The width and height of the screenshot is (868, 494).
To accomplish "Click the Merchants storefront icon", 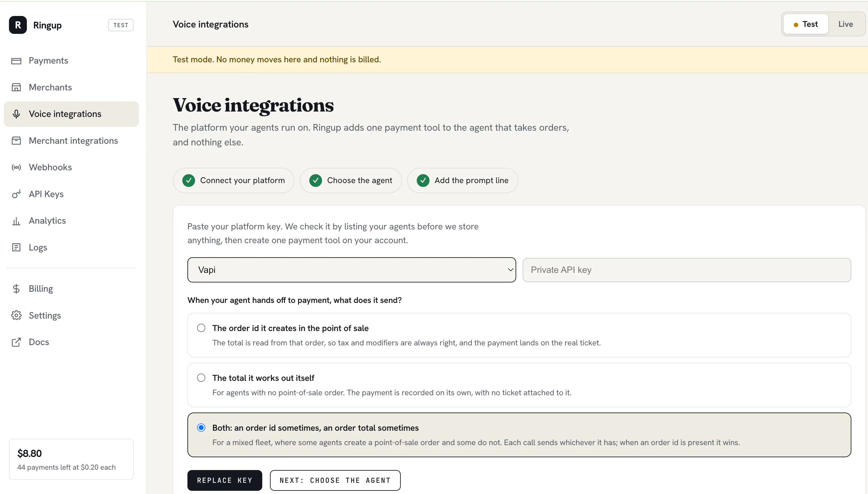I will [16, 87].
